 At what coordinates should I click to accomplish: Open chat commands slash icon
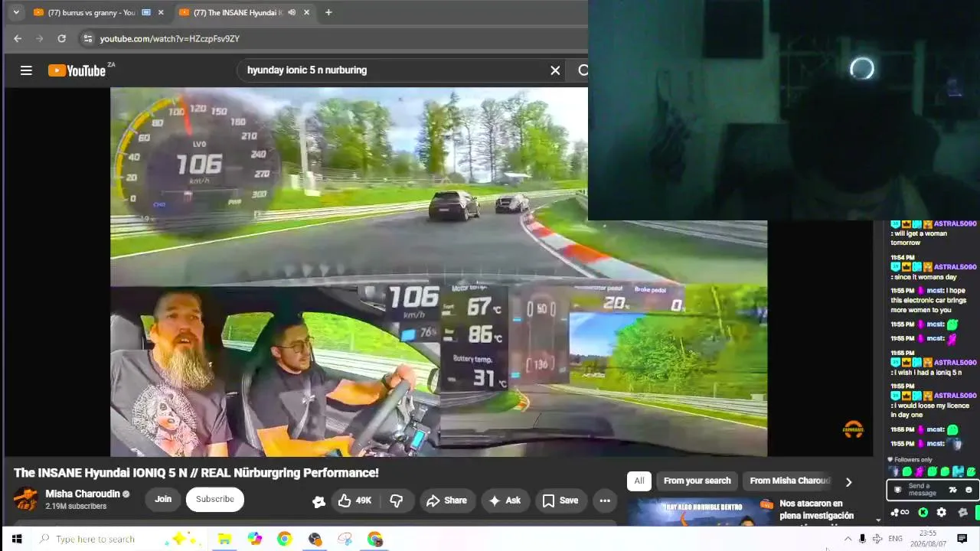[x=953, y=490]
